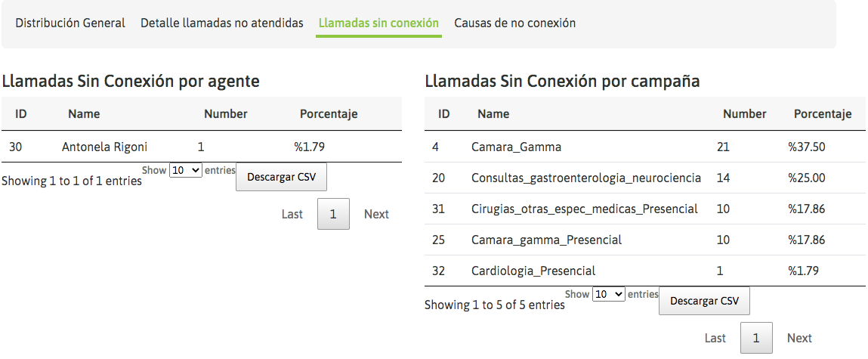Click Next in campaign table pagination
Viewport: 868px width, 359px height.
[799, 339]
